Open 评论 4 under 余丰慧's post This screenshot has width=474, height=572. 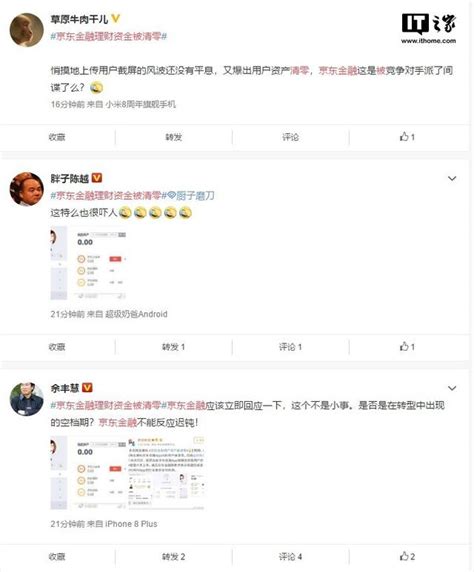pyautogui.click(x=290, y=557)
